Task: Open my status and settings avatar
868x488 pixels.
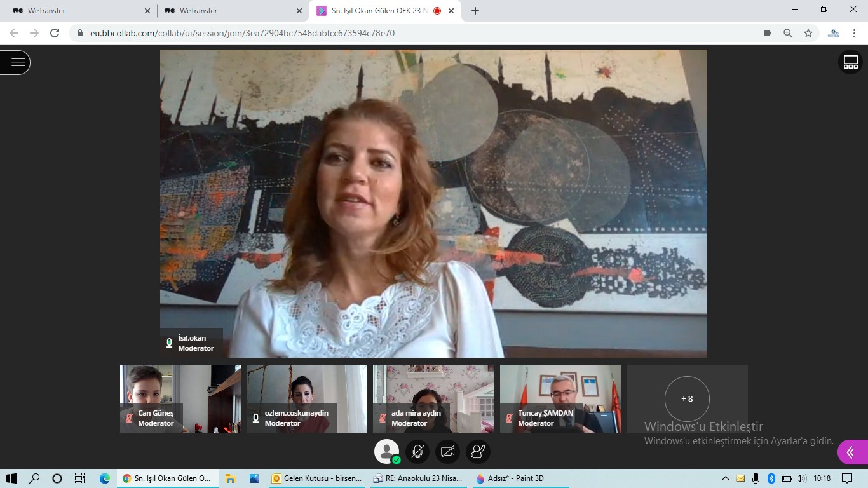Action: tap(386, 452)
